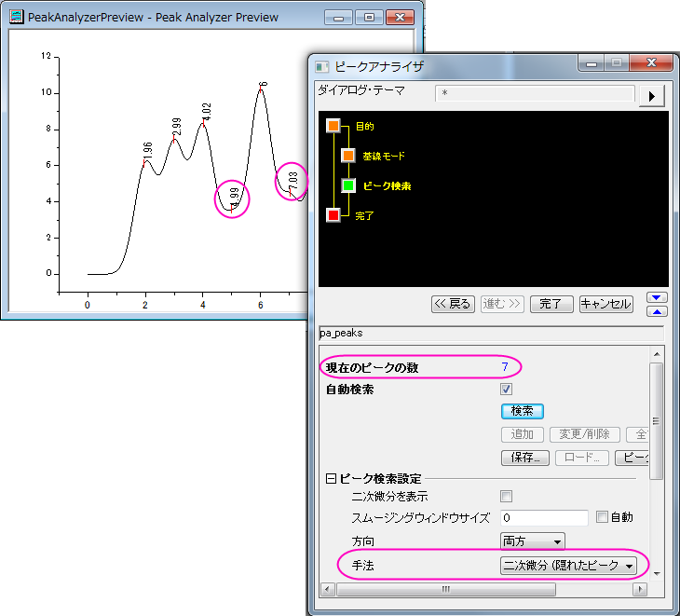This screenshot has height=616, width=680.
Task: Enable the 二次微分を表示 checkbox
Action: click(x=506, y=496)
